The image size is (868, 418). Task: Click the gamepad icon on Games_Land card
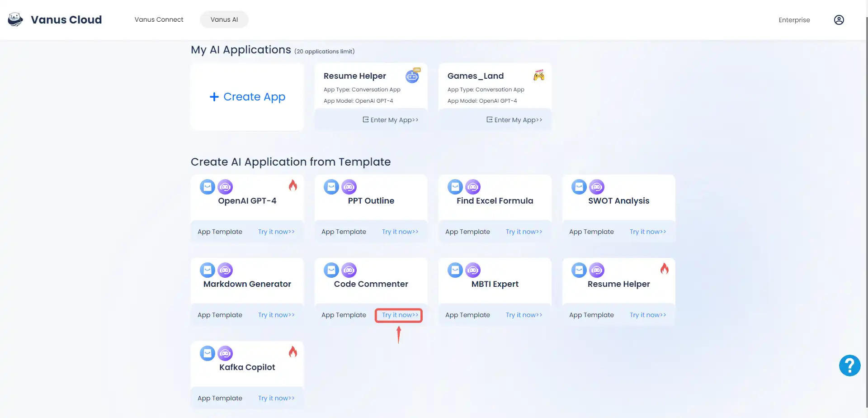point(539,75)
